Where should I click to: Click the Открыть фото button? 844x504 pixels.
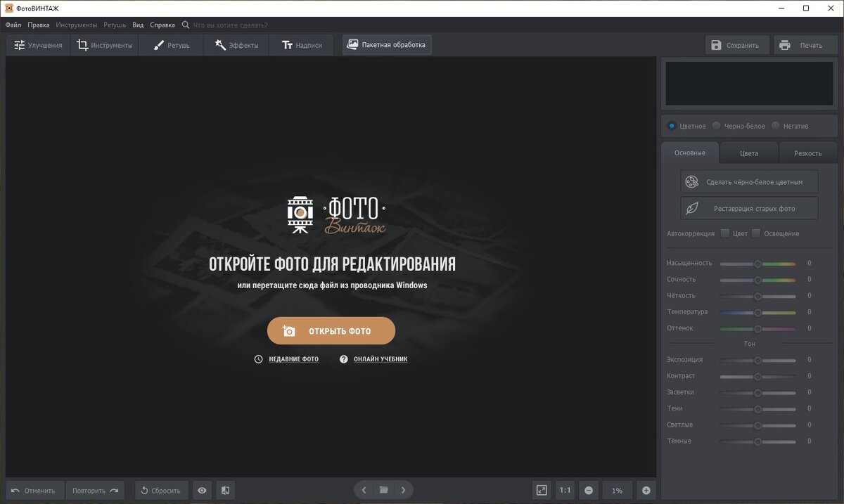click(x=331, y=331)
